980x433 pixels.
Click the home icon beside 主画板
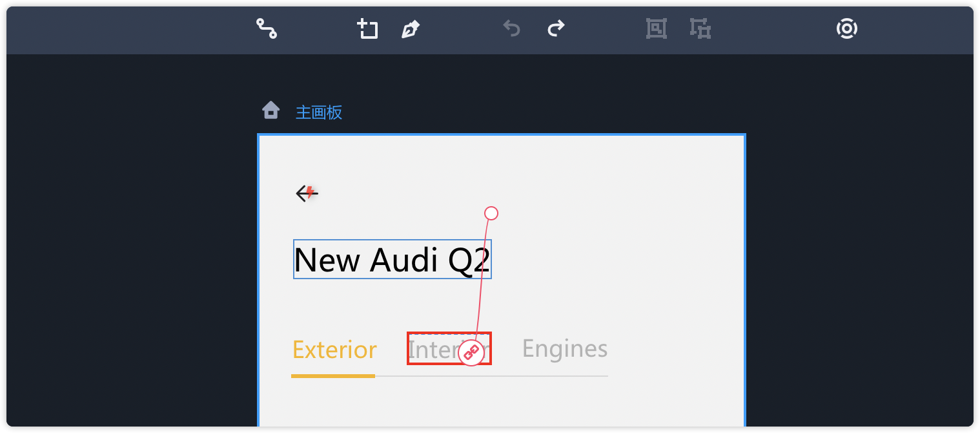[x=271, y=111]
